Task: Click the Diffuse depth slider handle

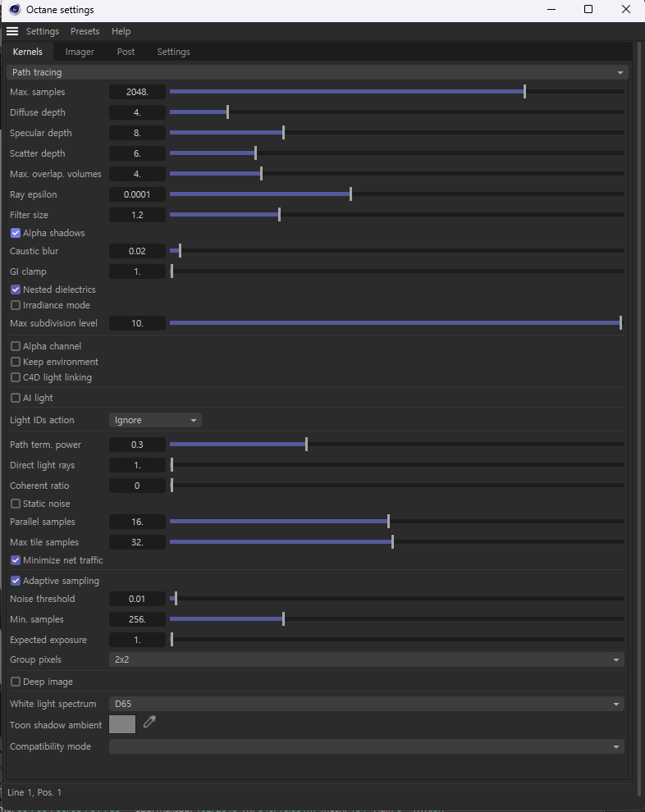Action: point(227,112)
